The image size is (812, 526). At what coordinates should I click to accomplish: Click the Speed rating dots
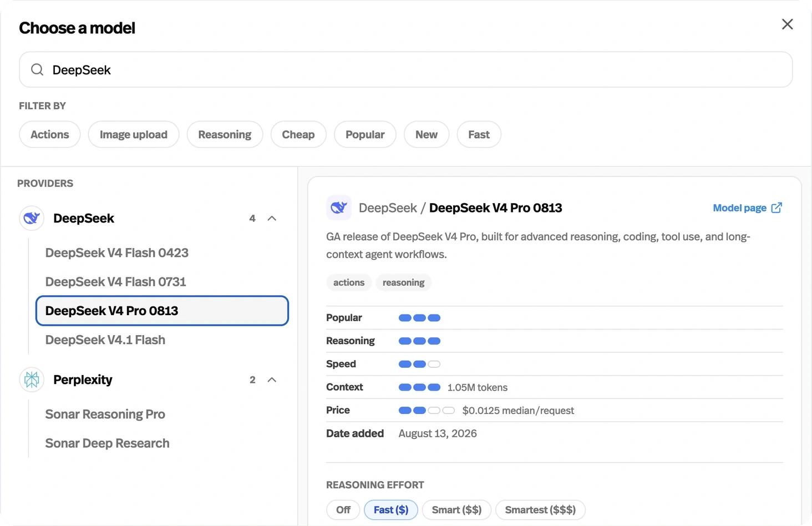point(419,364)
